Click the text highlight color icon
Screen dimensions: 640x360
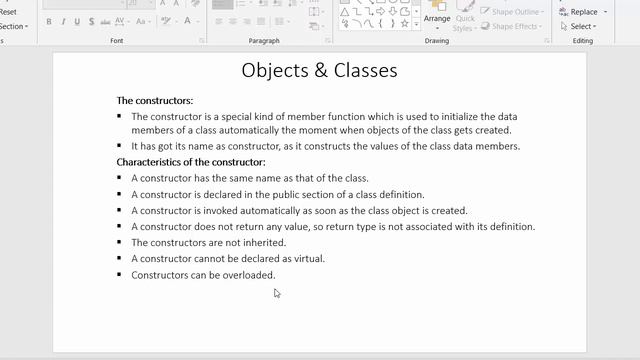pyautogui.click(x=166, y=21)
